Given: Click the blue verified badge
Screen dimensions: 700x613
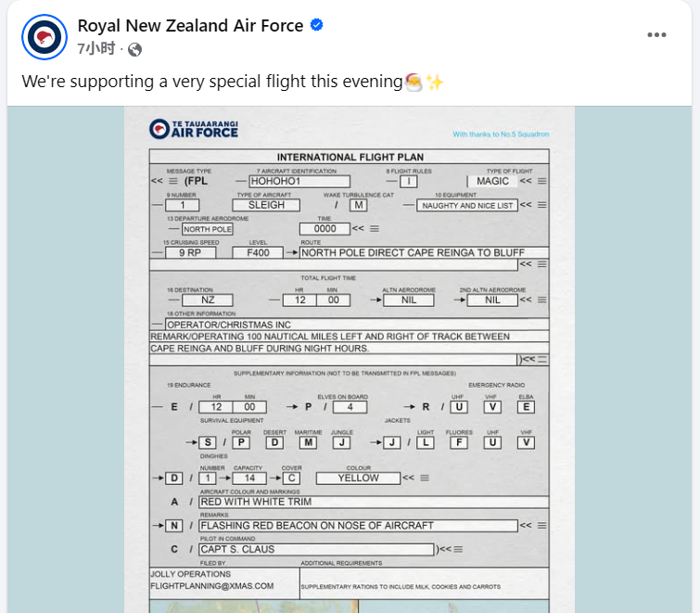Looking at the screenshot, I should point(316,25).
